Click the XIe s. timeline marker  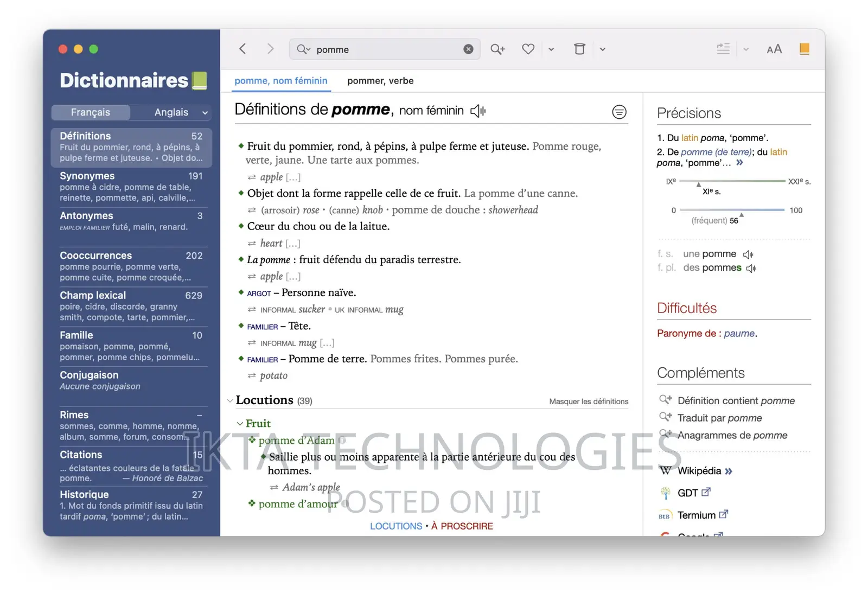point(699,185)
